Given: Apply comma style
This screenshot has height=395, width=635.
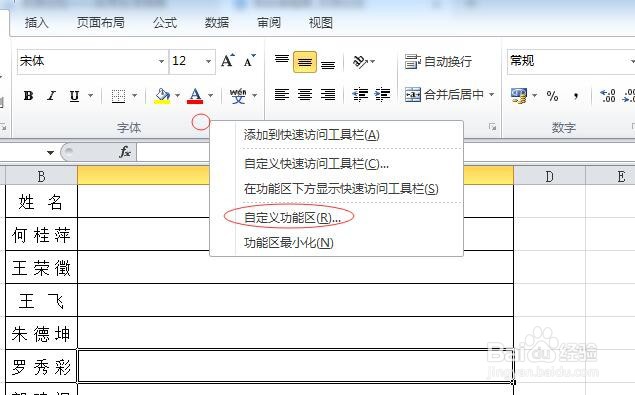Looking at the screenshot, I should [575, 96].
